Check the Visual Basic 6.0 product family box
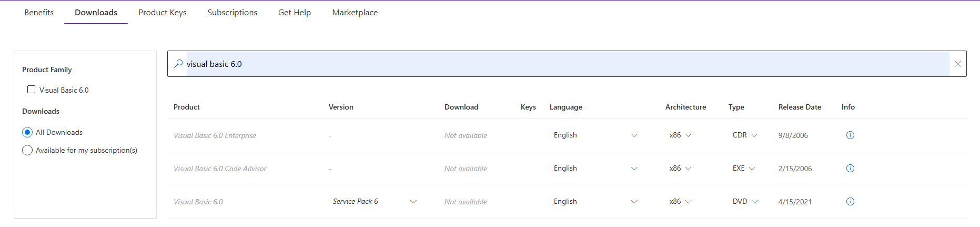980x227 pixels. [32, 90]
